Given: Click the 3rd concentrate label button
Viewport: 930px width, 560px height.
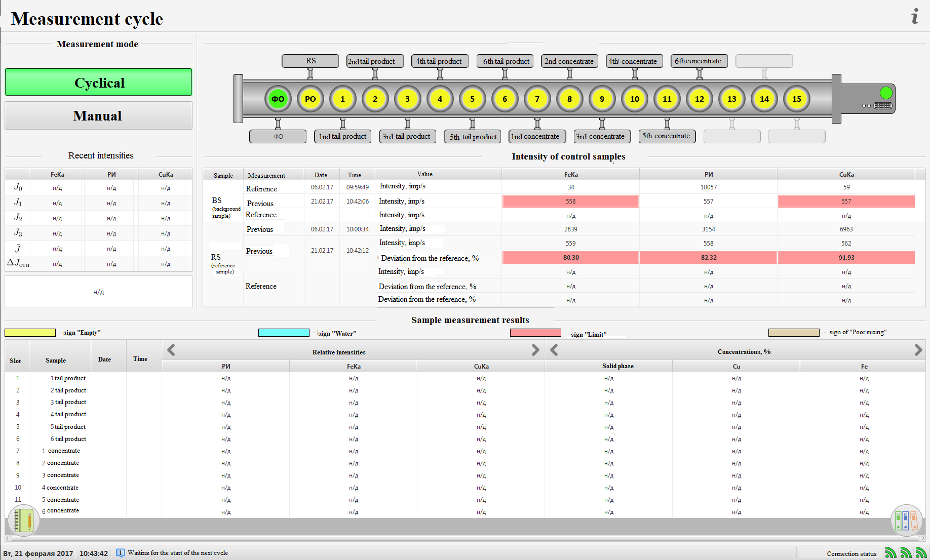Looking at the screenshot, I should coord(602,136).
